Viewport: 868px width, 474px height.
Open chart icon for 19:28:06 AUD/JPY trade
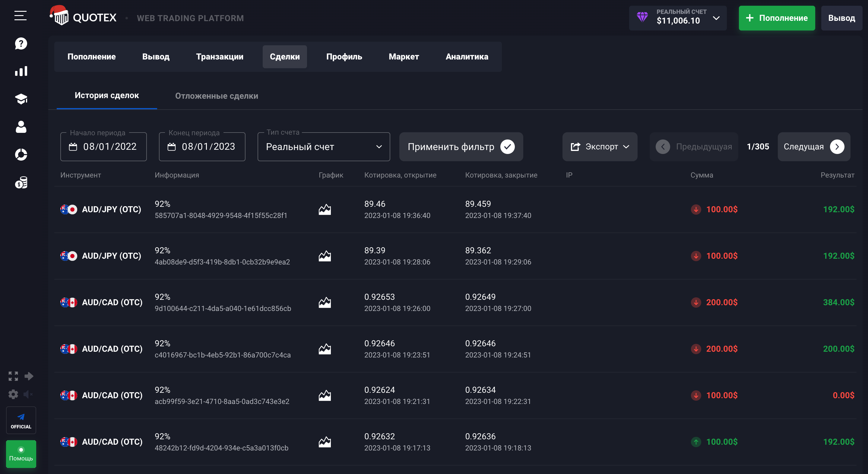[x=325, y=256]
